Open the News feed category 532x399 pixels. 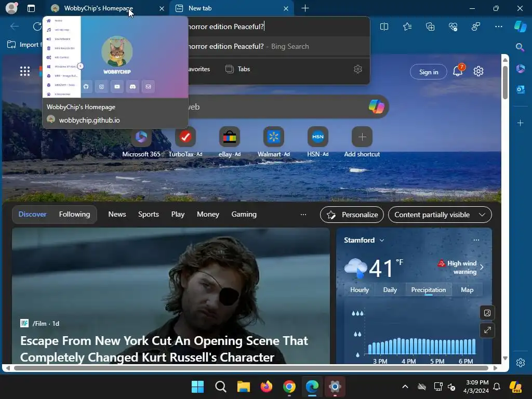coord(117,215)
